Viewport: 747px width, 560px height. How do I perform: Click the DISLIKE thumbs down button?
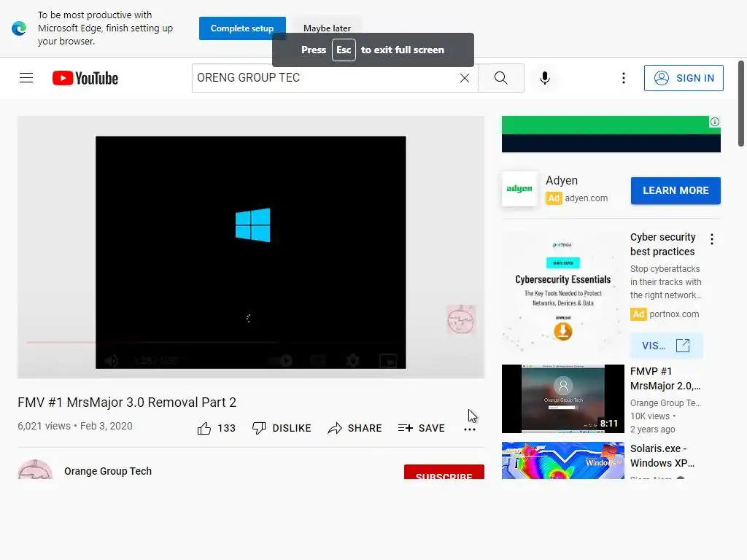tap(282, 428)
